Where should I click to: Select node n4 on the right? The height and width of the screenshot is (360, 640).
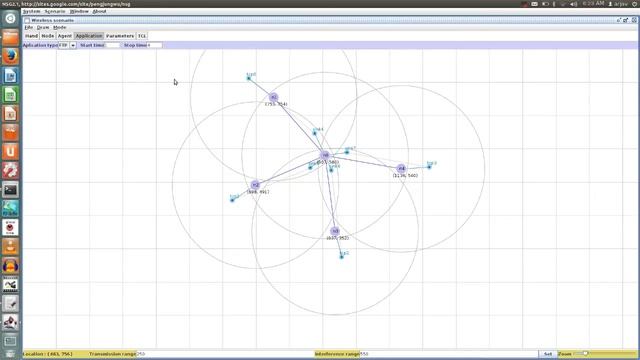pyautogui.click(x=401, y=168)
